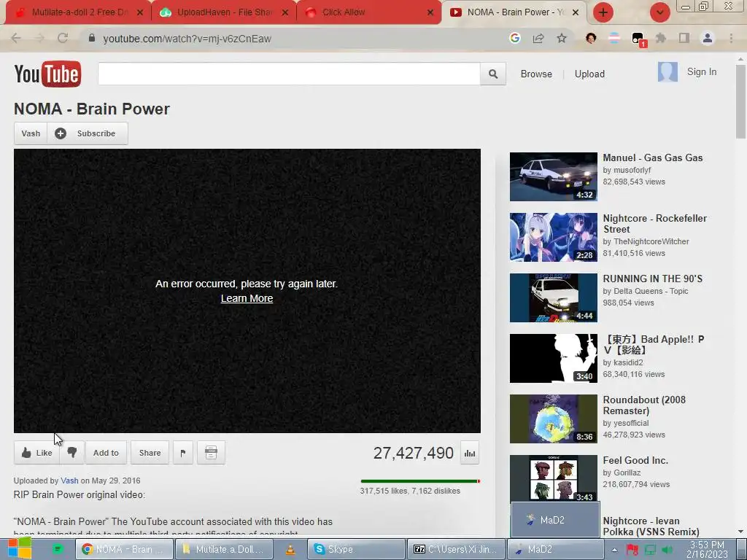Toggle the browser side panel icon
This screenshot has width=747, height=560.
pyautogui.click(x=684, y=38)
